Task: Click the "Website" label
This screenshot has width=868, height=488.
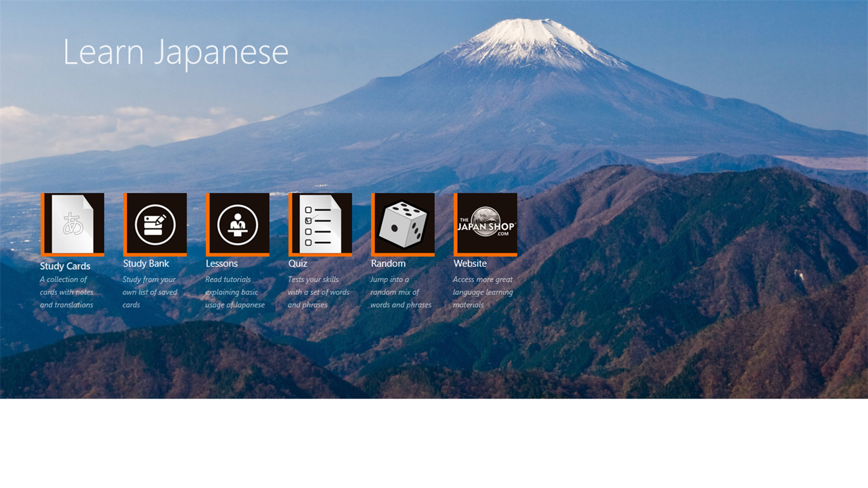Action: click(x=470, y=264)
